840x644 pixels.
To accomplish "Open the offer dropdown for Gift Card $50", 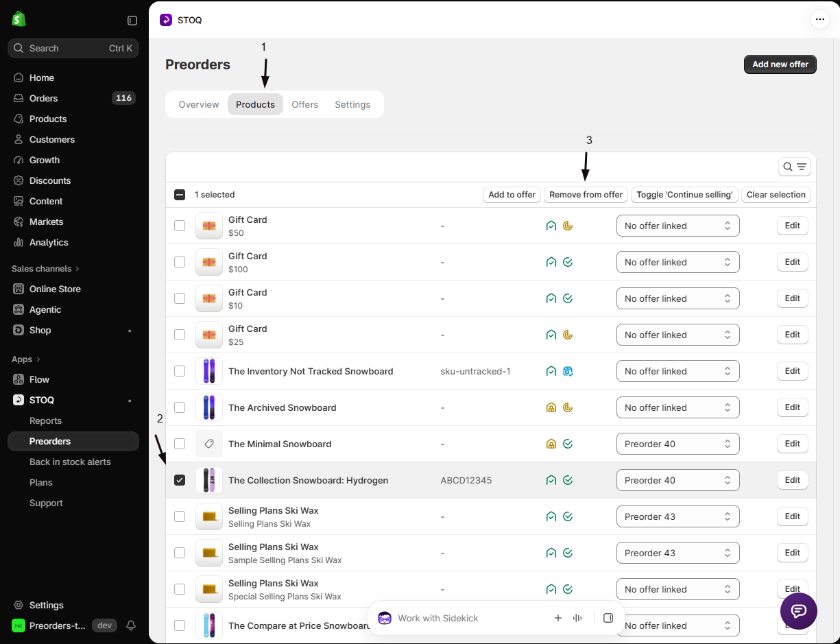I will (x=678, y=226).
